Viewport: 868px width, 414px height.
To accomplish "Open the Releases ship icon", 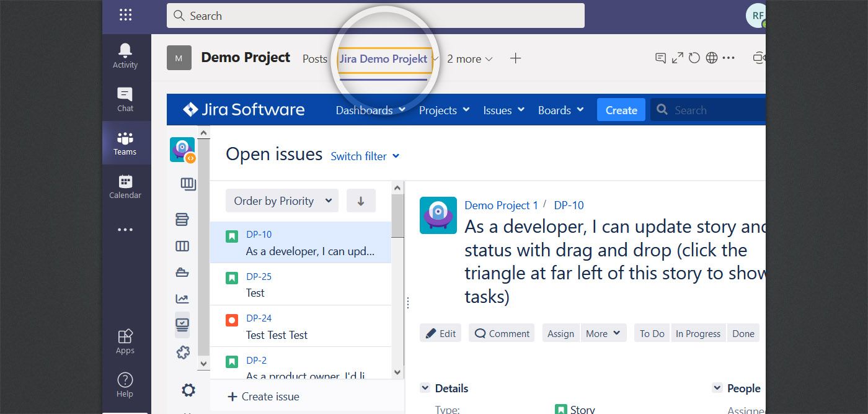I will coord(182,272).
